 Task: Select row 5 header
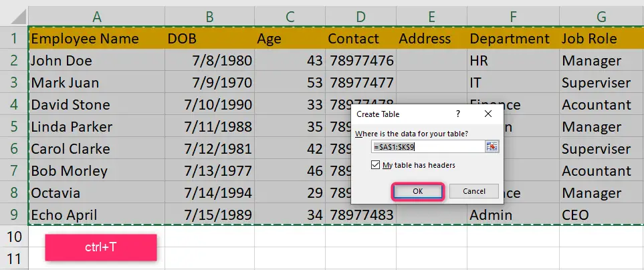tap(14, 126)
